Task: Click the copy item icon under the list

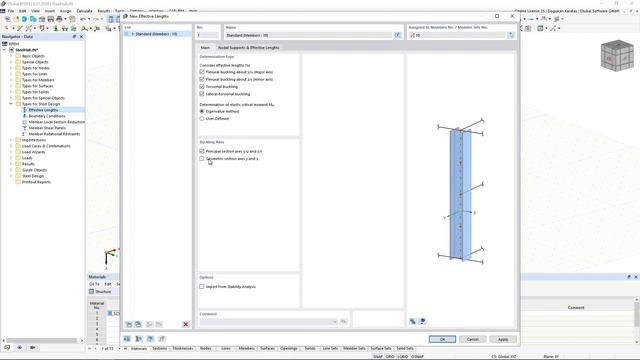Action: pyautogui.click(x=138, y=324)
